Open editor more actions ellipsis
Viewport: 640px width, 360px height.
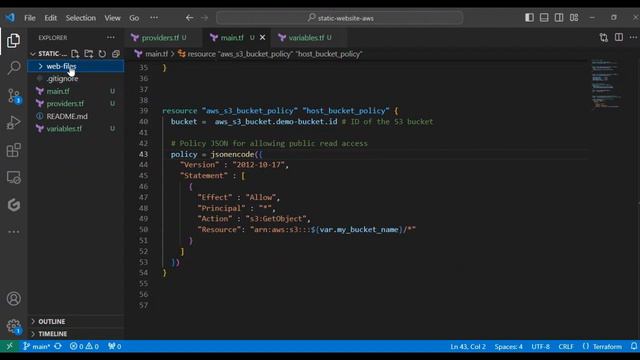633,37
